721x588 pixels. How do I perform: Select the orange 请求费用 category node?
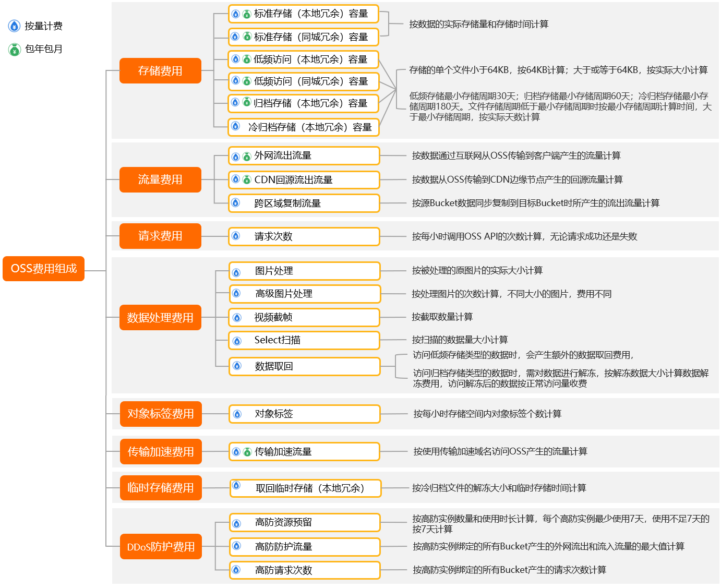point(160,236)
